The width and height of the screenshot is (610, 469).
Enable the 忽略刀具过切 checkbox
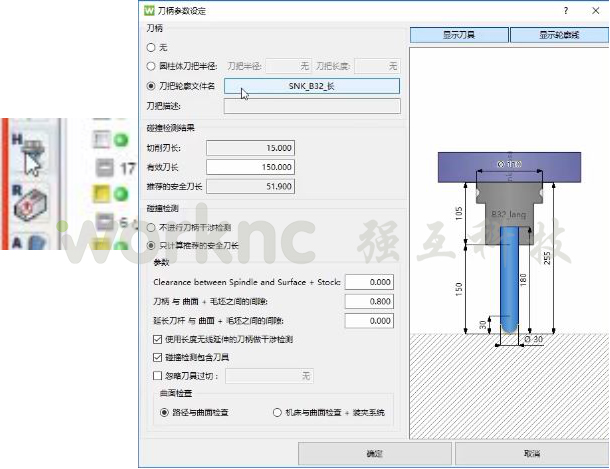click(158, 376)
